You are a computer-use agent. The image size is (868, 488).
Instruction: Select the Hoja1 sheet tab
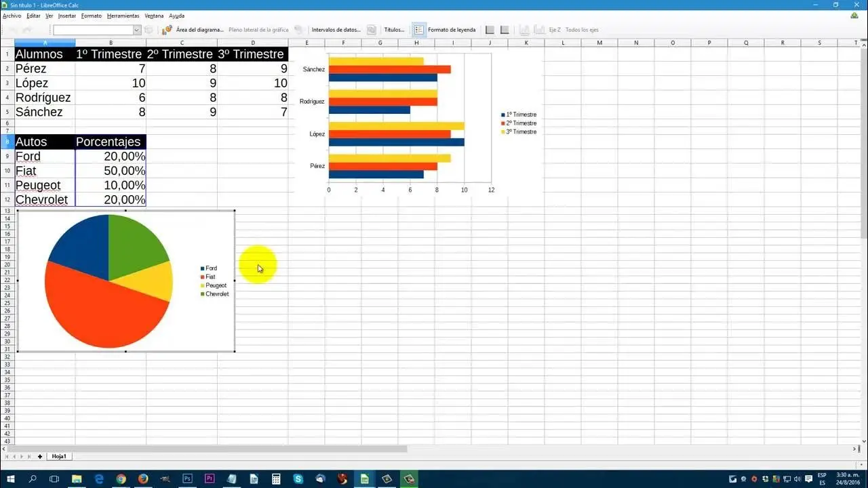click(x=59, y=456)
